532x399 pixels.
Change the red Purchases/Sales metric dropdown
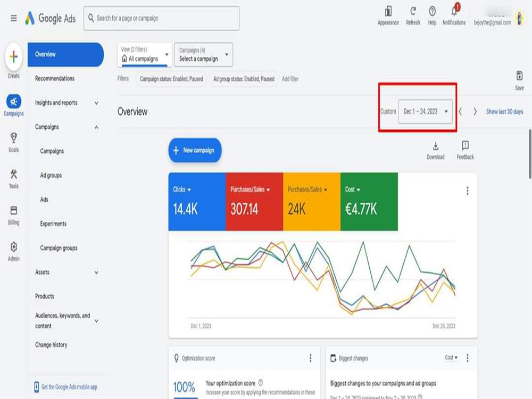click(251, 190)
